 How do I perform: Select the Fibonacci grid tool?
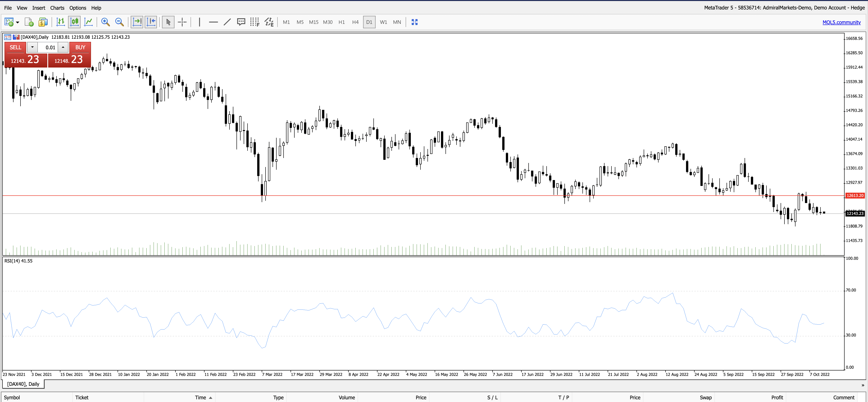click(x=255, y=22)
